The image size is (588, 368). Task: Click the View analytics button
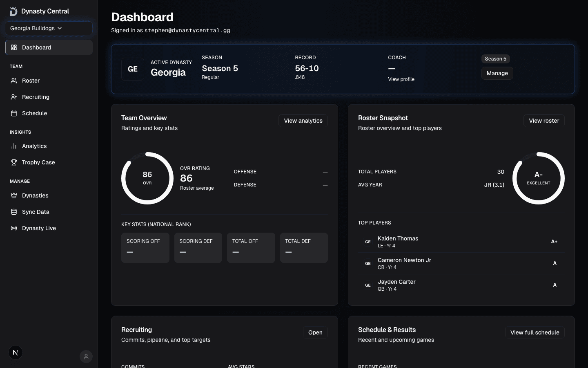303,121
